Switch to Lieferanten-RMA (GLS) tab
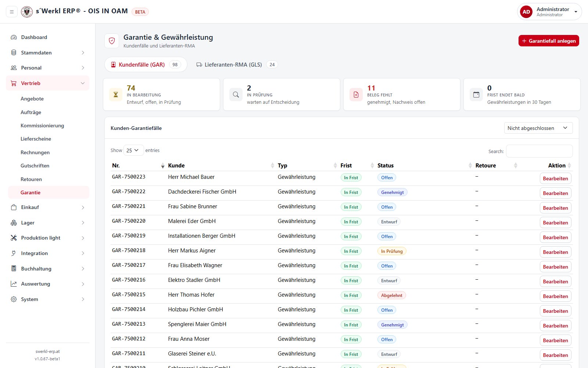 point(237,64)
